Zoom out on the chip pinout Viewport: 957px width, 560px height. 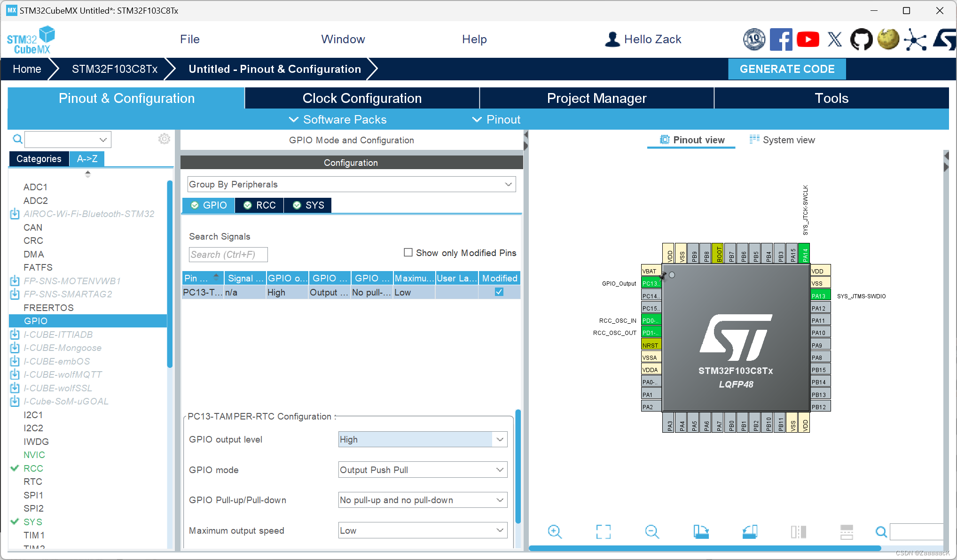coord(652,531)
